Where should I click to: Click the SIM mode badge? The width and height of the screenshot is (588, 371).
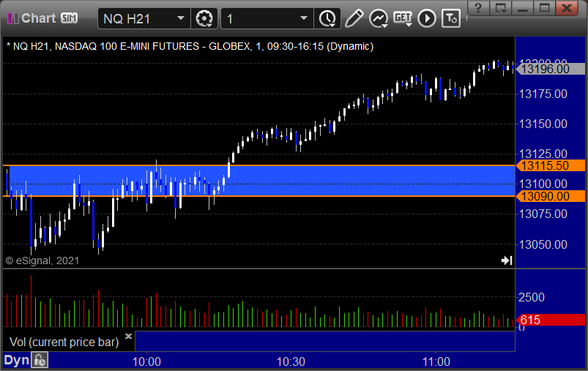(x=70, y=18)
